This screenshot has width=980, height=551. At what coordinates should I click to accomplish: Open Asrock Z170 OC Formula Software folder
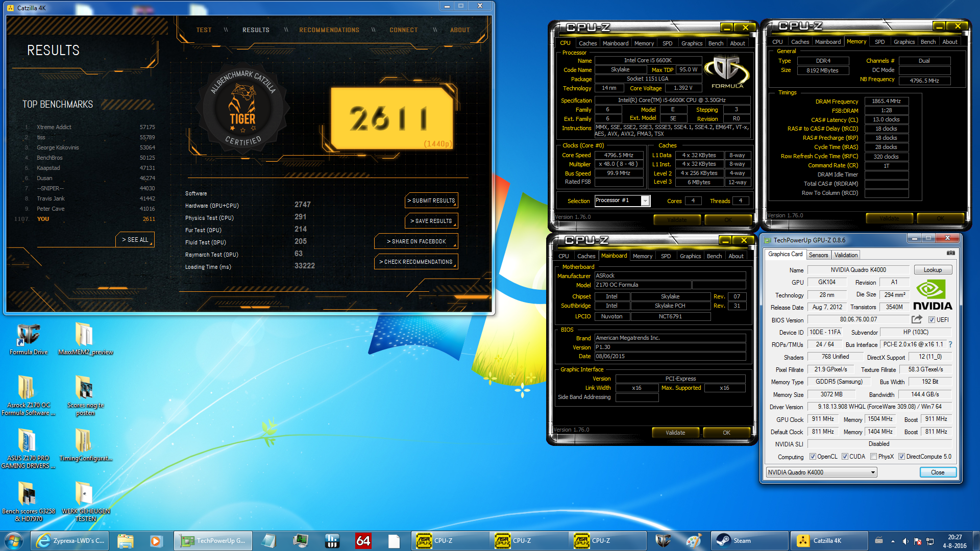[x=28, y=395]
